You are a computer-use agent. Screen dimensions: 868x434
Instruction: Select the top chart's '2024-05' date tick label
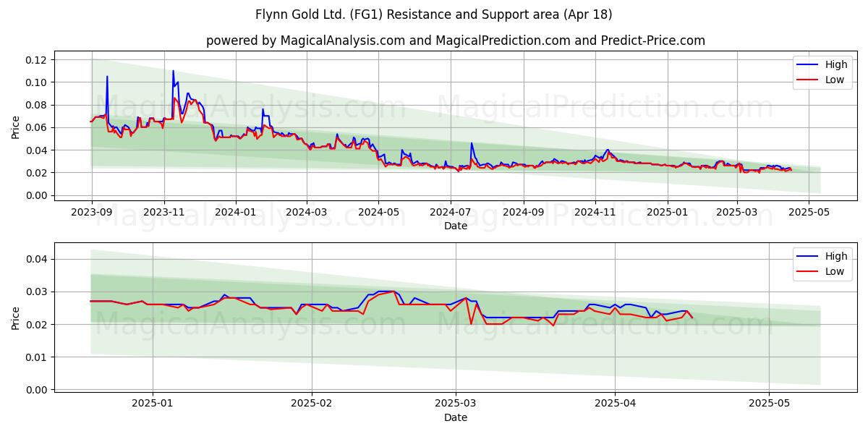click(x=379, y=213)
